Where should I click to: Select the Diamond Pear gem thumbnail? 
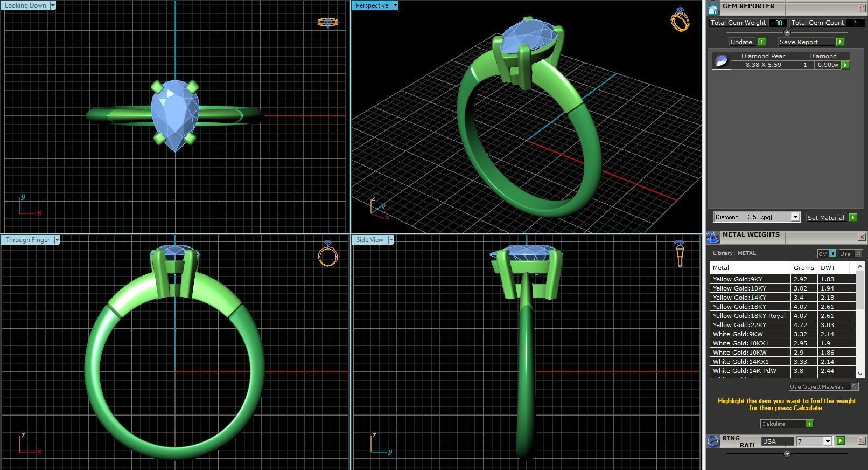721,60
